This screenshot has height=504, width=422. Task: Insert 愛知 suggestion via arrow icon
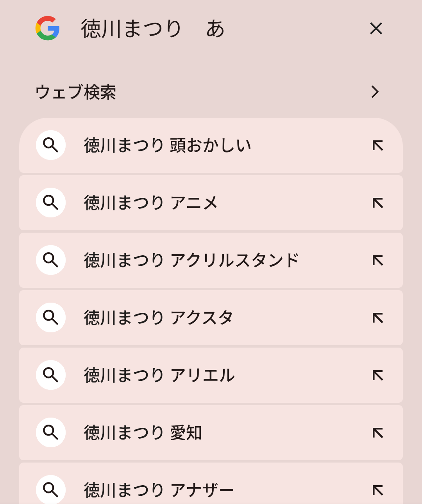[377, 433]
